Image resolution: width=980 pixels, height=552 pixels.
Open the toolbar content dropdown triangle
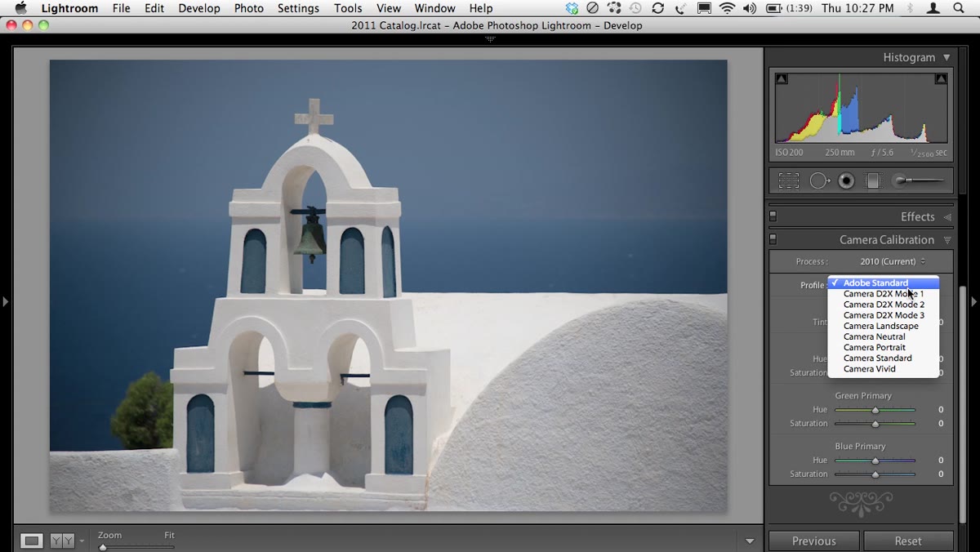click(x=750, y=541)
